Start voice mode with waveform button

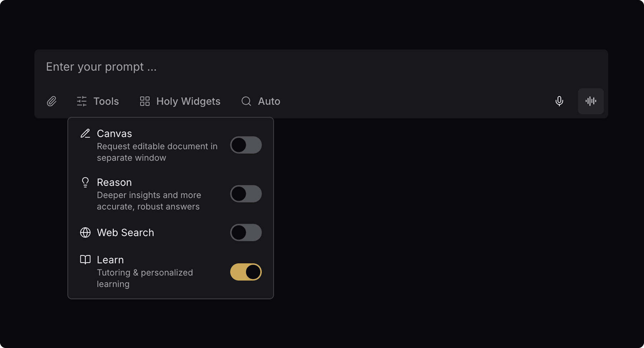pos(591,102)
